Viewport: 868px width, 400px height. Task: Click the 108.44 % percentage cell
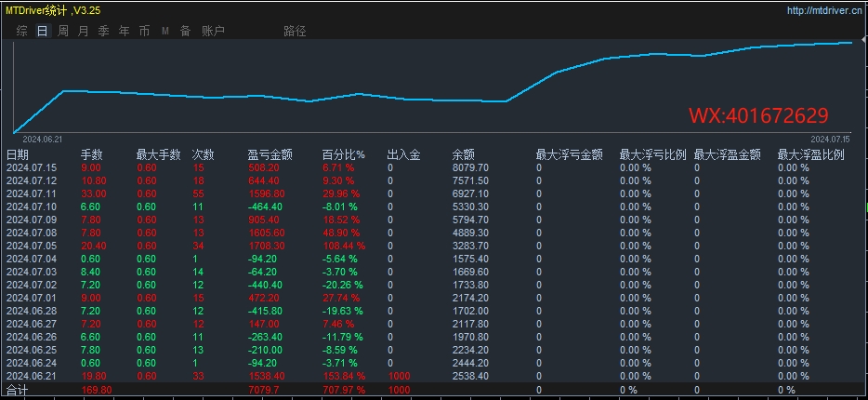point(344,246)
